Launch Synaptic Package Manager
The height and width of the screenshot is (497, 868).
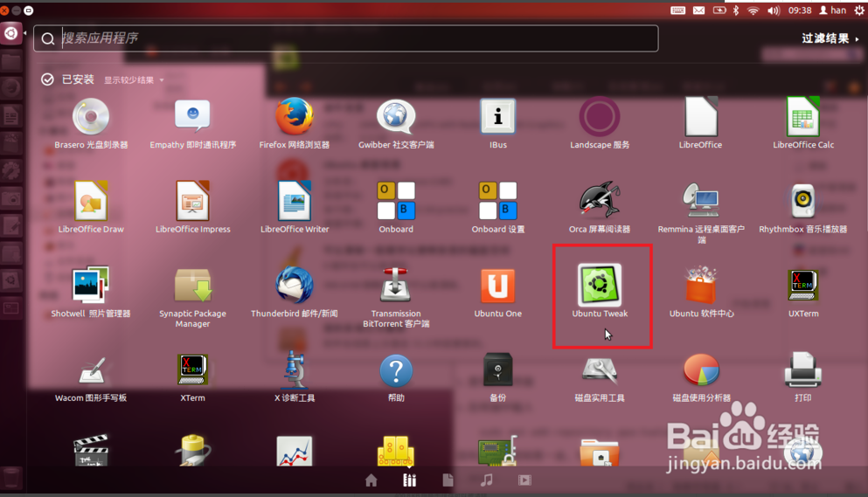point(192,298)
